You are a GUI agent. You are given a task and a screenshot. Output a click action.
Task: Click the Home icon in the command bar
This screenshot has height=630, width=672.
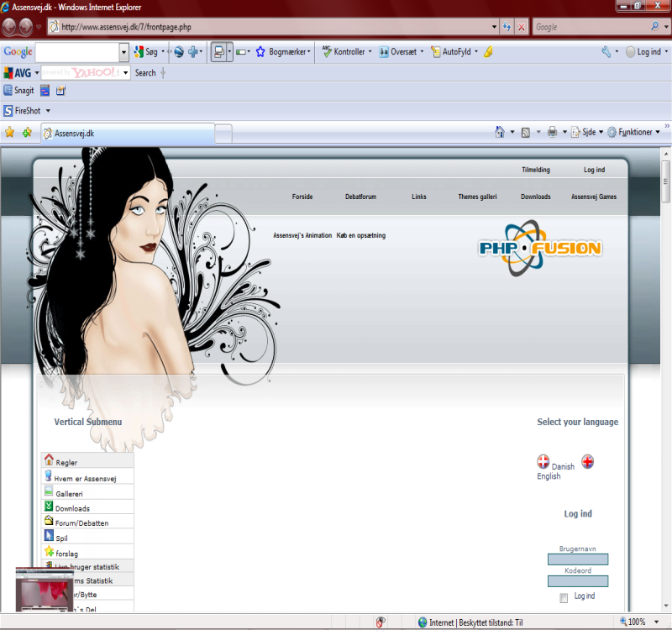(x=500, y=132)
